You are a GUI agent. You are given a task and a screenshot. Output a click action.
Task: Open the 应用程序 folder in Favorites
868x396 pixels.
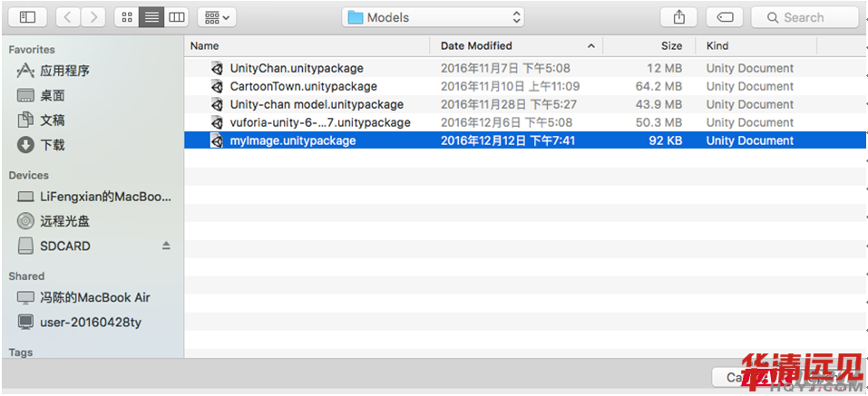[63, 71]
